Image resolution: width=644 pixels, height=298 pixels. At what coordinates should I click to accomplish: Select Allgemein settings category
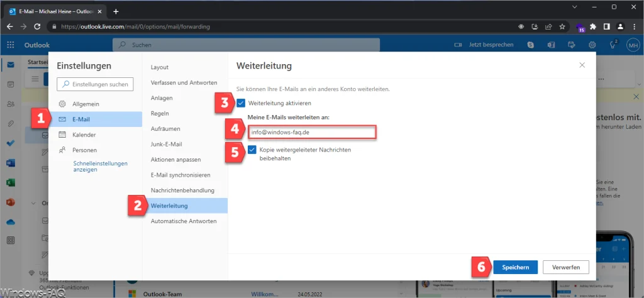pyautogui.click(x=96, y=104)
